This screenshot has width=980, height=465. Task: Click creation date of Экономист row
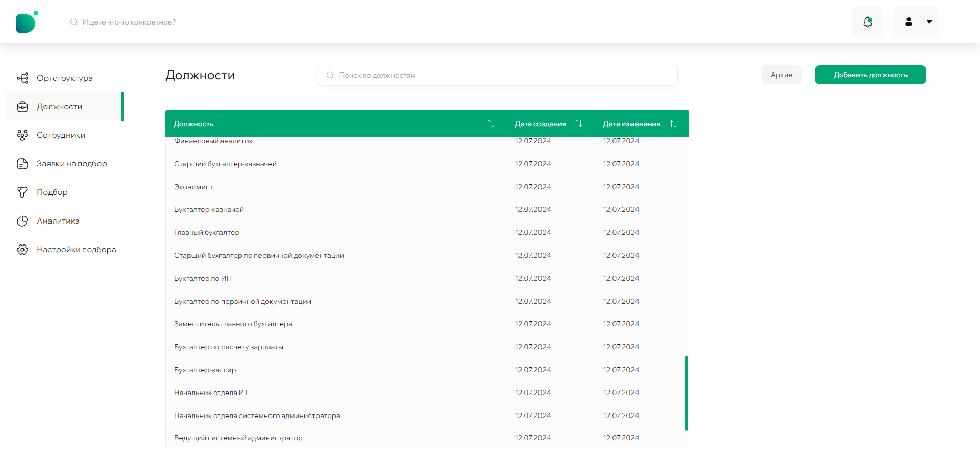click(533, 187)
